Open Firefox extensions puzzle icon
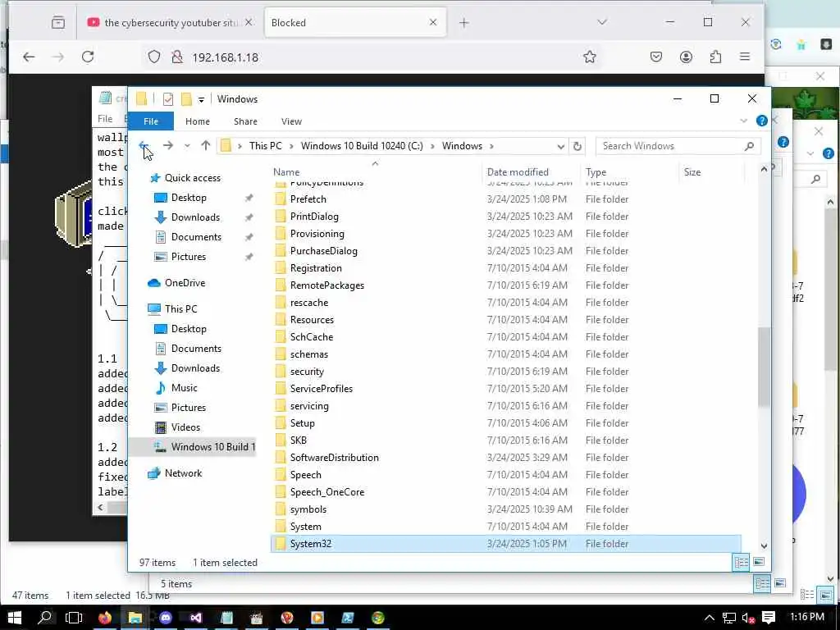840x630 pixels. (715, 57)
